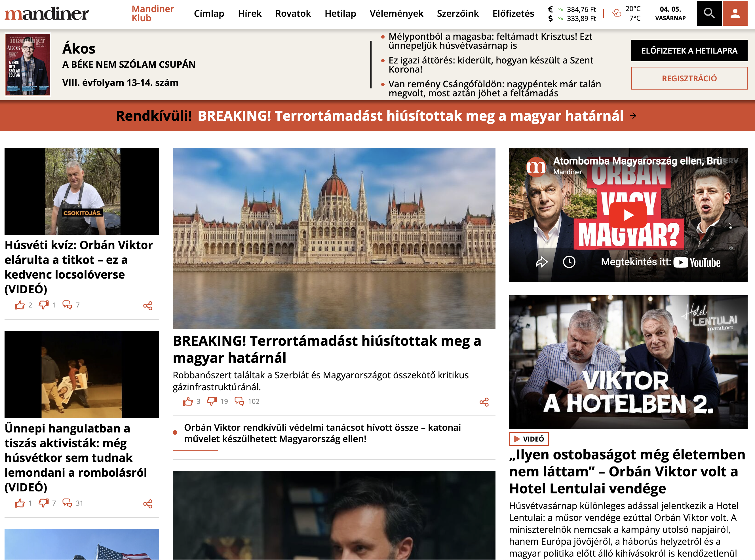Open the Hotel Lentulai article headline
This screenshot has width=755, height=560.
[x=624, y=471]
